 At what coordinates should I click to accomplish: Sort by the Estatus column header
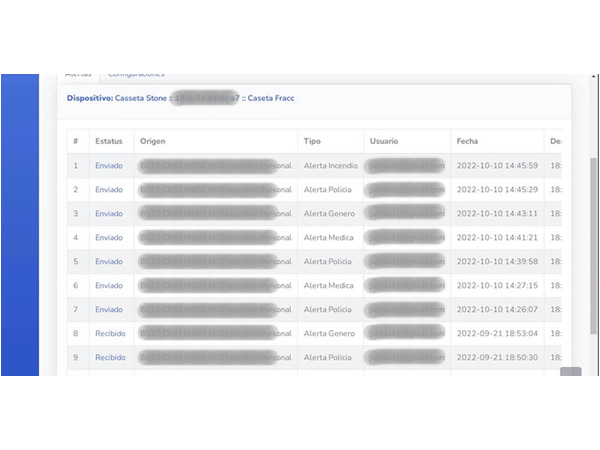pyautogui.click(x=108, y=141)
